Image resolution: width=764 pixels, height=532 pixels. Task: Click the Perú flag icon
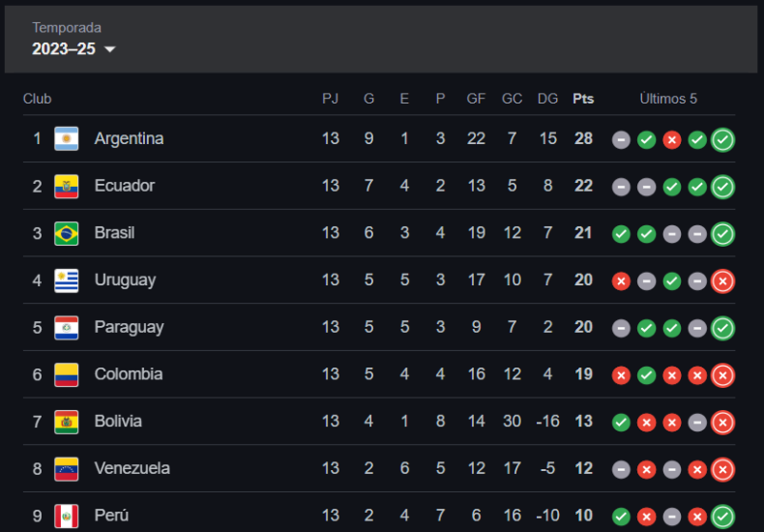66,516
